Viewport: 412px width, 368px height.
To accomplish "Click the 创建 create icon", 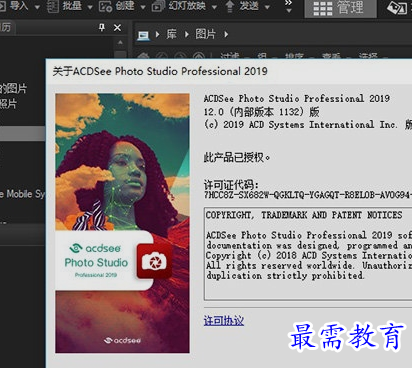I will click(x=105, y=6).
